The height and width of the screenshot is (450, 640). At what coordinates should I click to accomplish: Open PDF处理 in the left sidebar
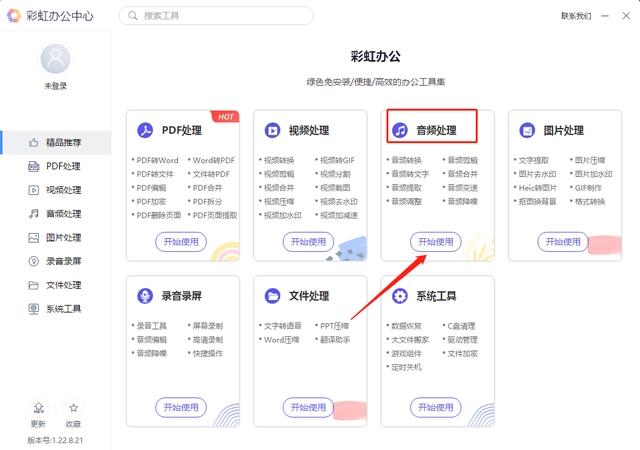[56, 166]
